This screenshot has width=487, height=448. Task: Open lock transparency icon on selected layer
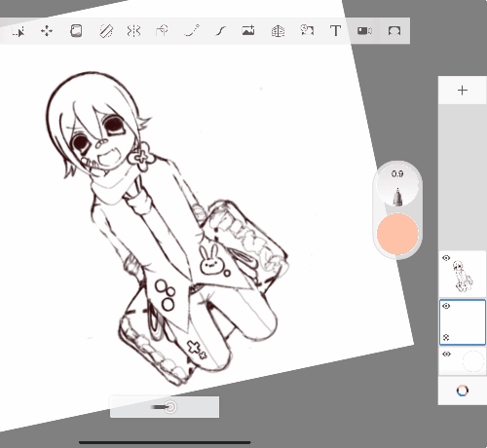[x=446, y=337]
